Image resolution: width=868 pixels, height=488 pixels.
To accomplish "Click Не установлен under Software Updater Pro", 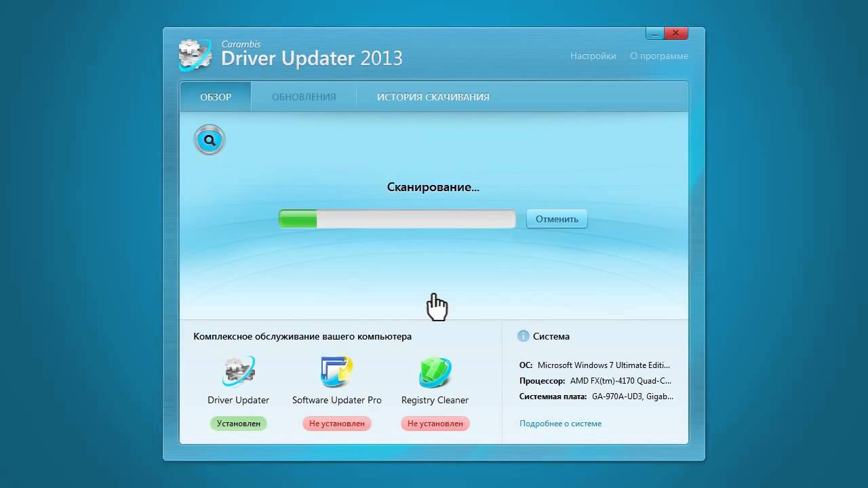I will tap(336, 424).
